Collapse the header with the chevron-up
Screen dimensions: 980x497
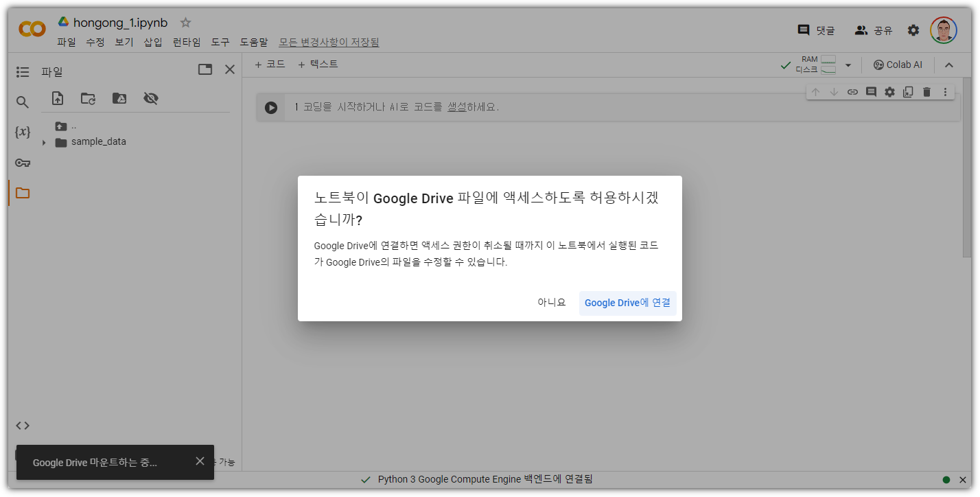point(949,65)
